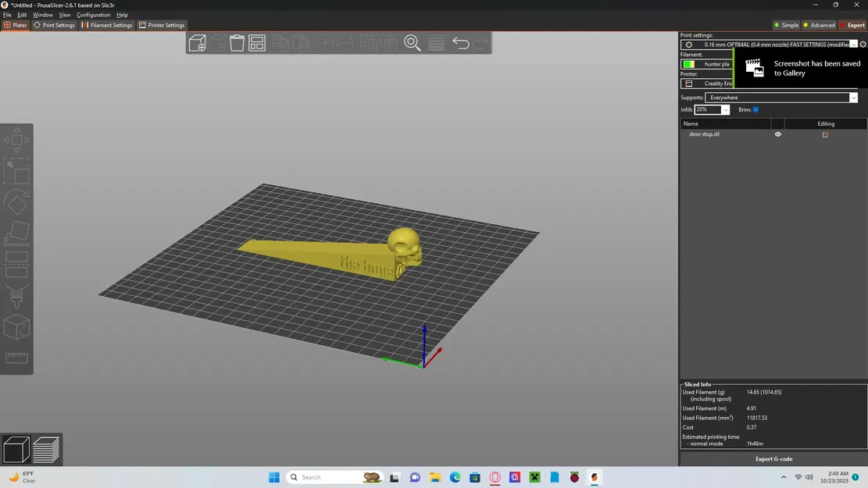Click the Screenshot saved to Gallery notification

pos(801,68)
